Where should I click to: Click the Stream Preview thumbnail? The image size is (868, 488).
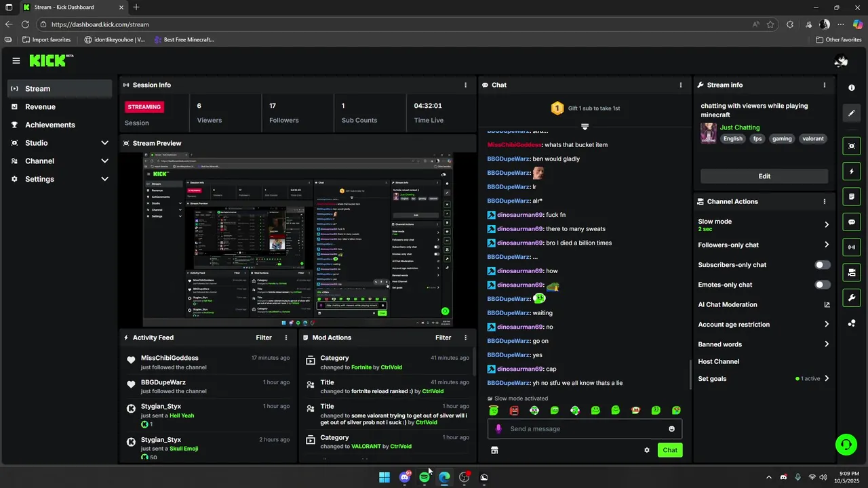298,239
